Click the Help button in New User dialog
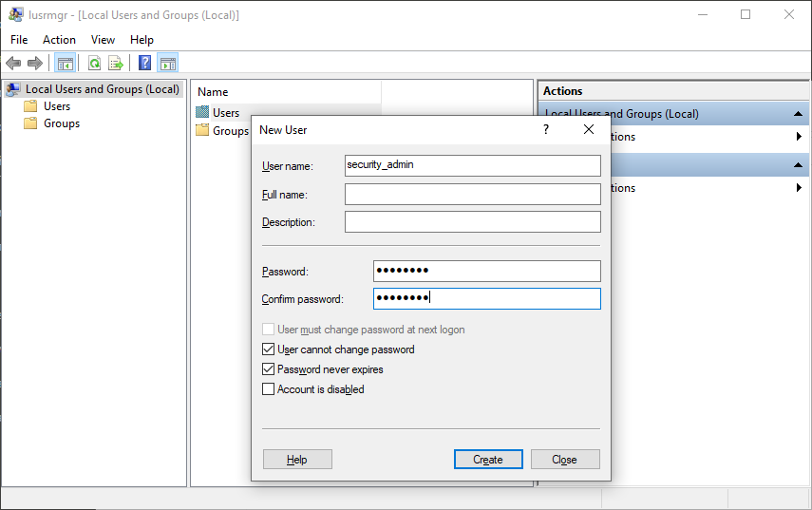The height and width of the screenshot is (510, 812). [x=297, y=460]
